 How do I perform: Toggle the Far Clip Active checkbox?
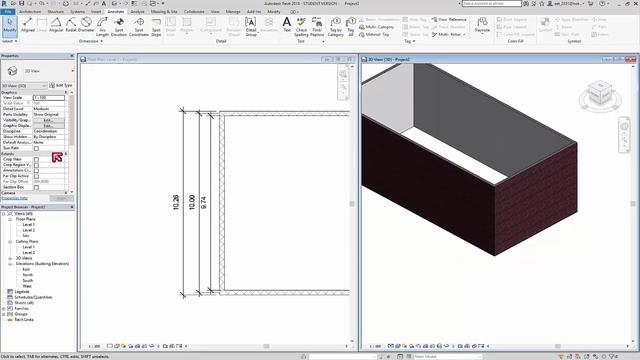[x=36, y=176]
